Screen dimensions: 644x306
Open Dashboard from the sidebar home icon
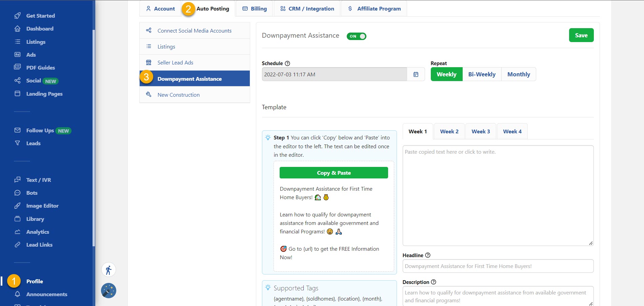[18, 29]
